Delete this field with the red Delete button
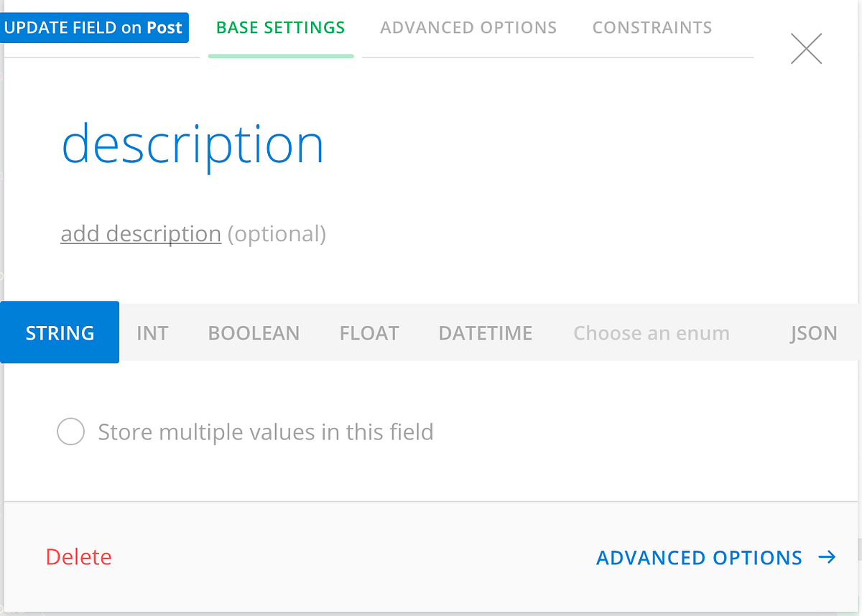Screen dimensions: 862x616 79,557
